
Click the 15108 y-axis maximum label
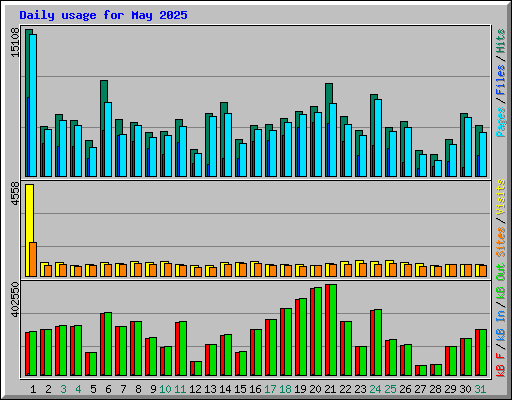click(15, 43)
